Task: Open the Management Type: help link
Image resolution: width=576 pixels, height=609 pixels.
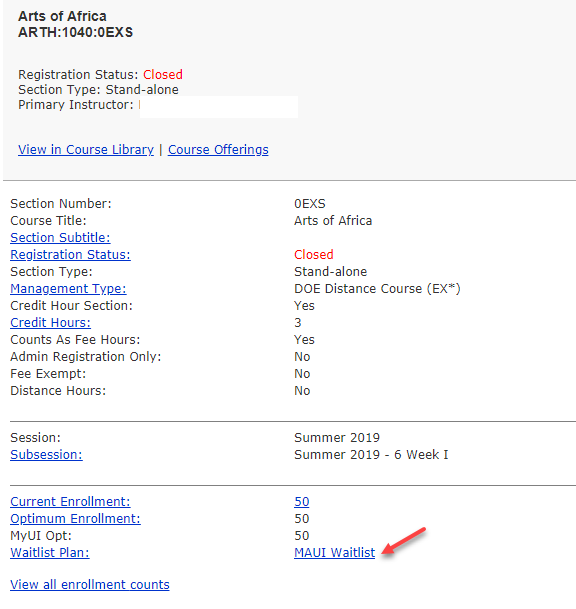Action: pos(68,289)
